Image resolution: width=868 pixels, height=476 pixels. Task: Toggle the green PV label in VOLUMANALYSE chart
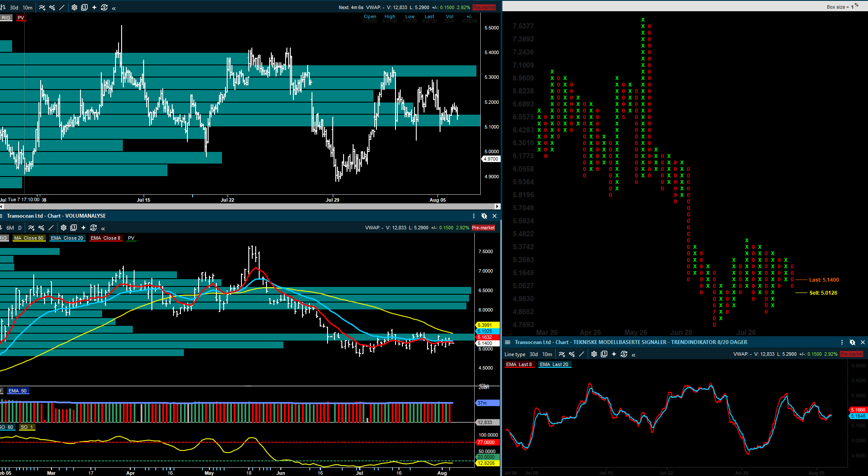tap(131, 238)
